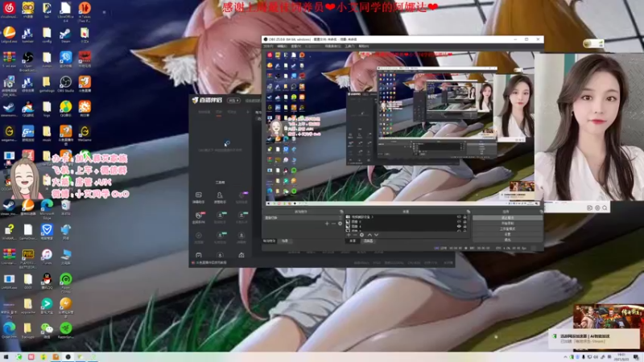The height and width of the screenshot is (362, 644).
Task: Click add source plus in OBS sources
Action: point(349,235)
